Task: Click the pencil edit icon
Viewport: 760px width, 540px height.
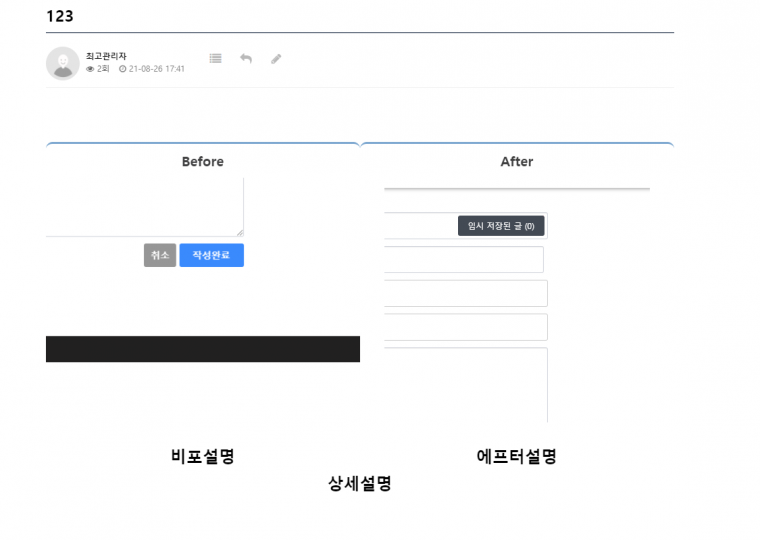Action: click(x=276, y=59)
